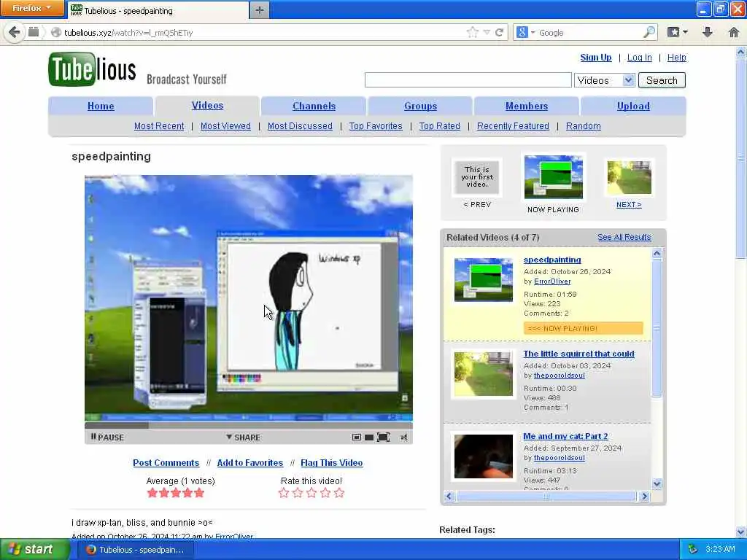Click the Help link
Image resolution: width=747 pixels, height=560 pixels.
(x=676, y=57)
